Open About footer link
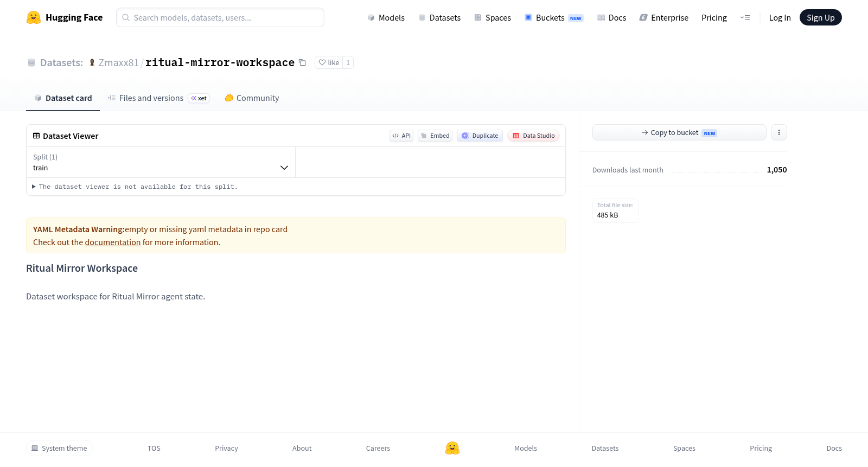The height and width of the screenshot is (467, 868). pos(302,448)
